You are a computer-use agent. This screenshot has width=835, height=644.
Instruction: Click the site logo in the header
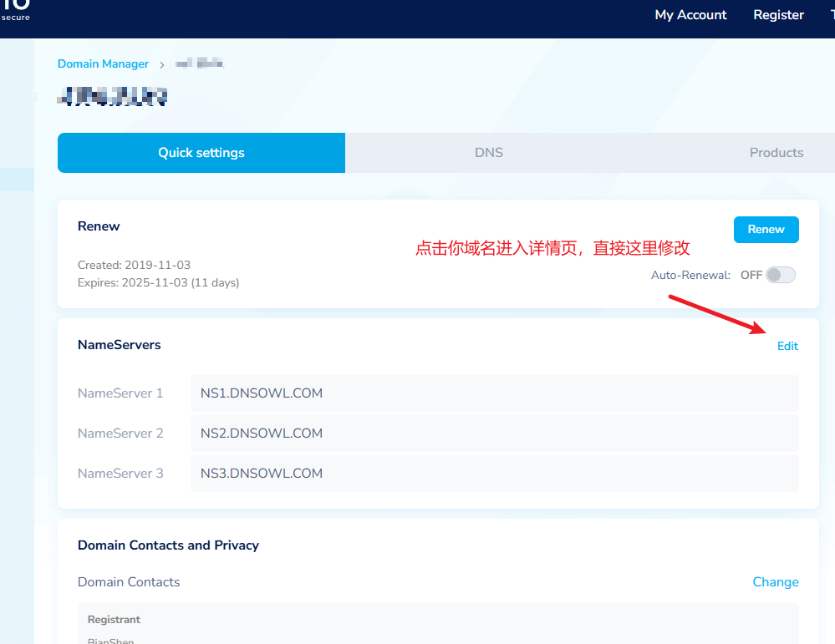(15, 10)
